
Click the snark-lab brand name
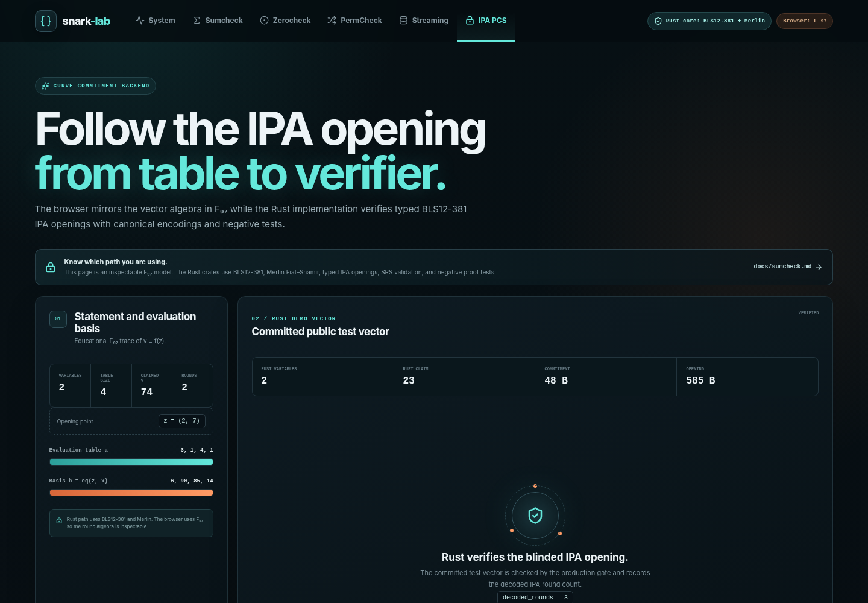[86, 21]
